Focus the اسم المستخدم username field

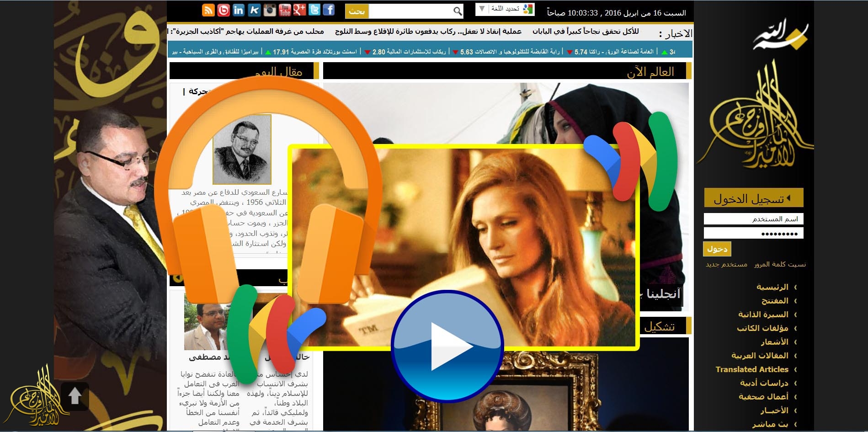(x=753, y=219)
